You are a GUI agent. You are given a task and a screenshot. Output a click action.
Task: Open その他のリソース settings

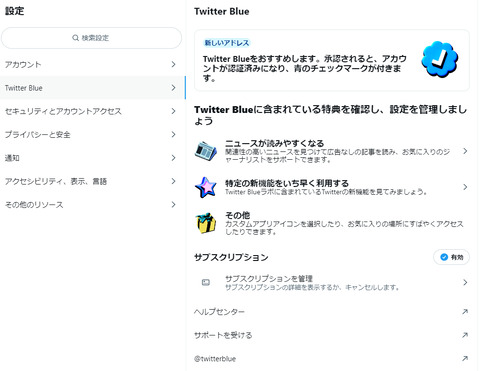tap(92, 204)
